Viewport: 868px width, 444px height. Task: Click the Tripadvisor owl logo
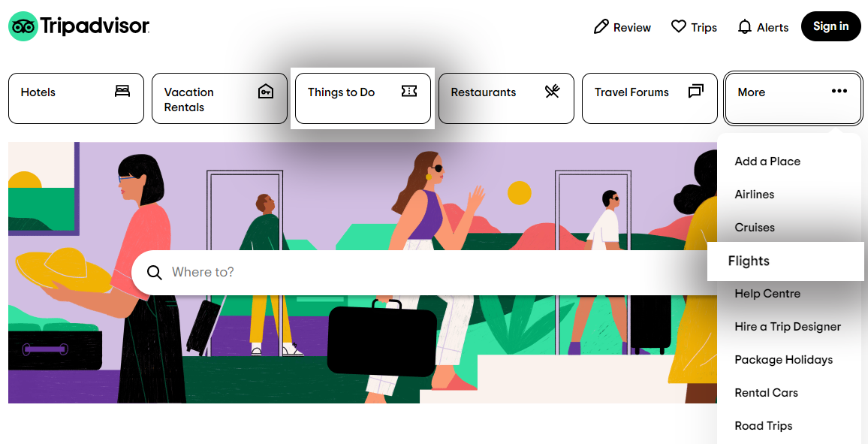click(x=23, y=26)
